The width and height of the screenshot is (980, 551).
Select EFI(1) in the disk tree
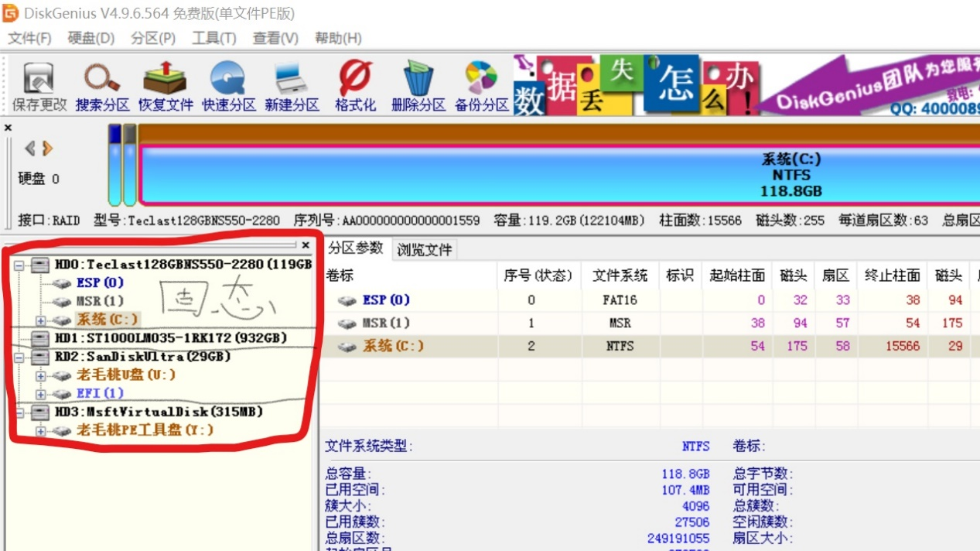100,394
